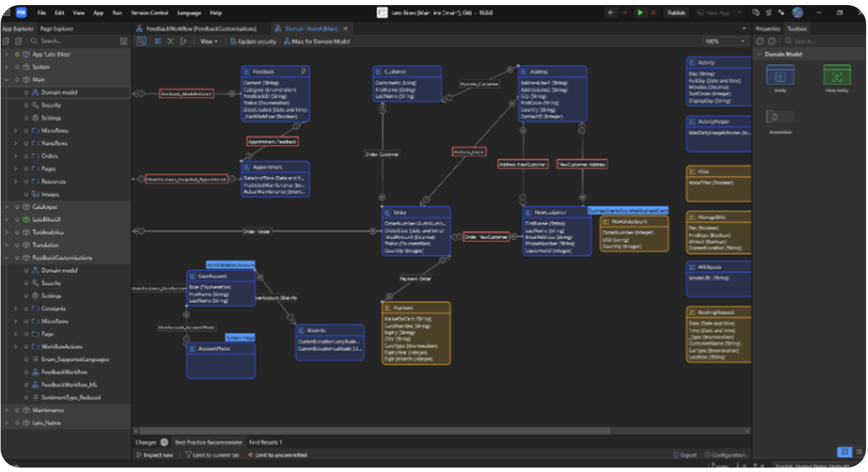Switch to the Properties panel

(x=767, y=28)
